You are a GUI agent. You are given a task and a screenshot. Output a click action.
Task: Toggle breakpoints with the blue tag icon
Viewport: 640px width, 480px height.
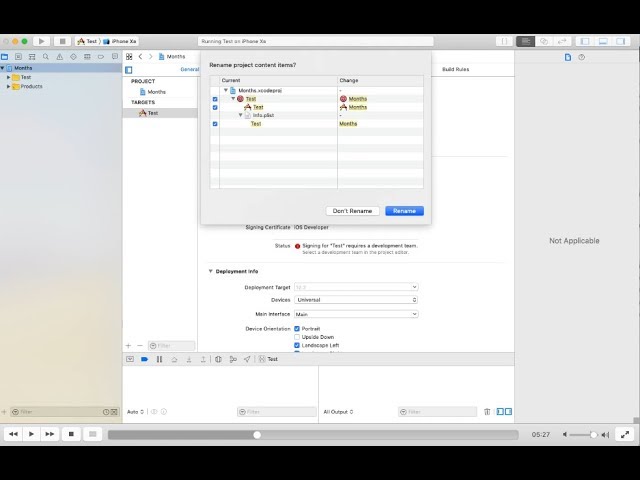point(144,359)
